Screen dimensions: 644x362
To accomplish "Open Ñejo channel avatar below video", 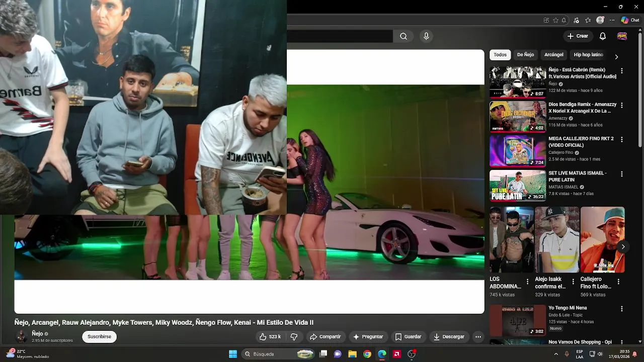I will click(21, 336).
